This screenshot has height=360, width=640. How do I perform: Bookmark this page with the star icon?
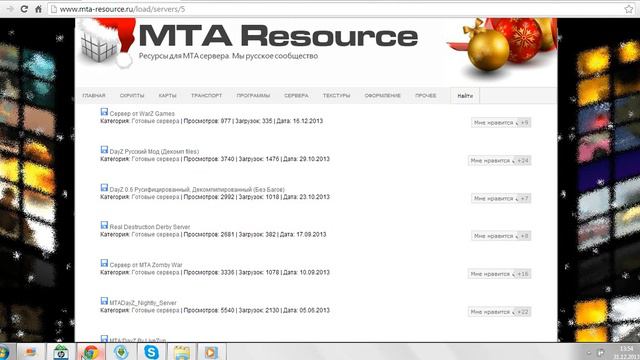click(629, 9)
